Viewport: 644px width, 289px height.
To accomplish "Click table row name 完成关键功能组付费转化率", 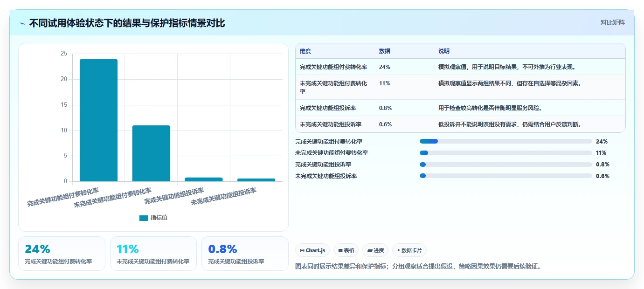I will click(x=333, y=67).
